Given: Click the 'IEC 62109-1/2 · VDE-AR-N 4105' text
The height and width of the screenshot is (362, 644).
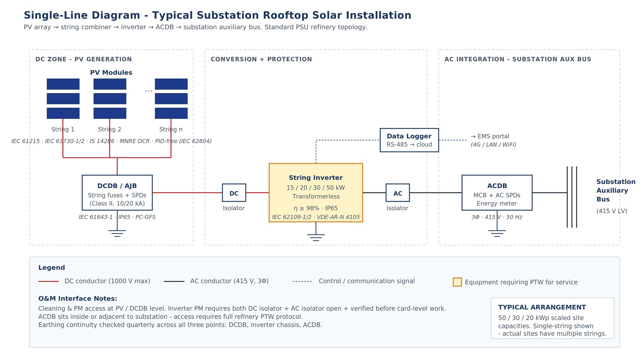Looking at the screenshot, I should coord(316,217).
